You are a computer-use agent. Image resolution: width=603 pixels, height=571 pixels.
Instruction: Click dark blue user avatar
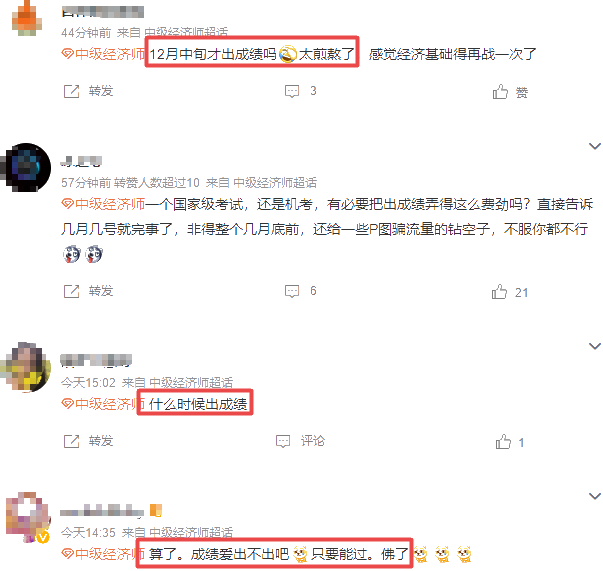26,167
